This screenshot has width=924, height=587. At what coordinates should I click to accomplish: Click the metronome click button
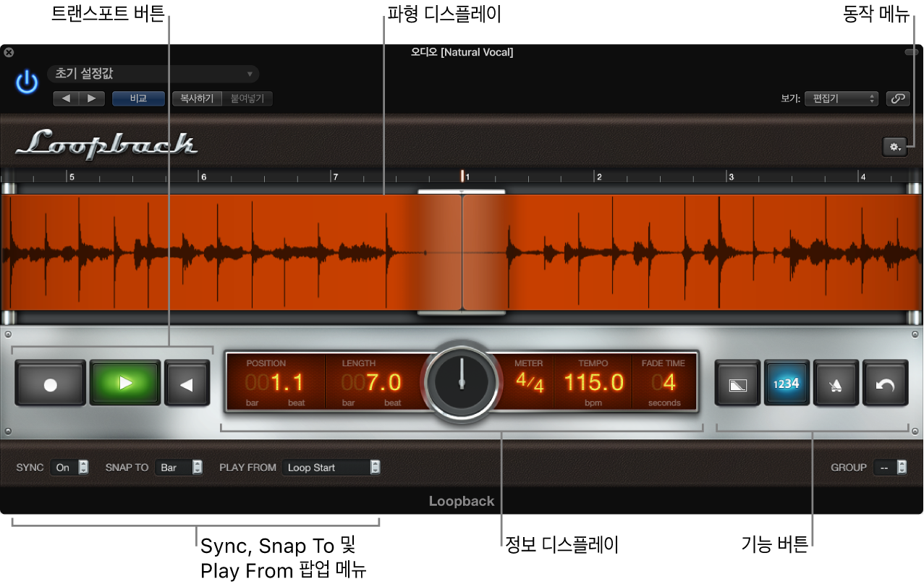click(836, 383)
